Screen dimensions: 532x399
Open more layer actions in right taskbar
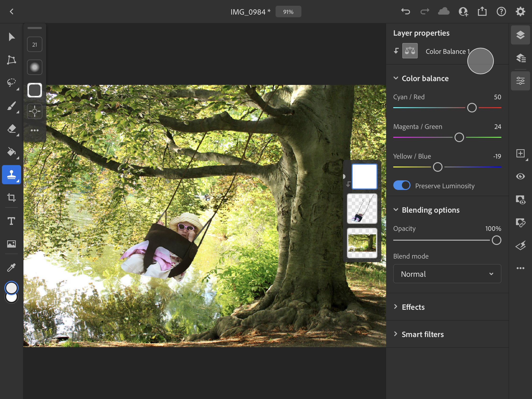[520, 268]
